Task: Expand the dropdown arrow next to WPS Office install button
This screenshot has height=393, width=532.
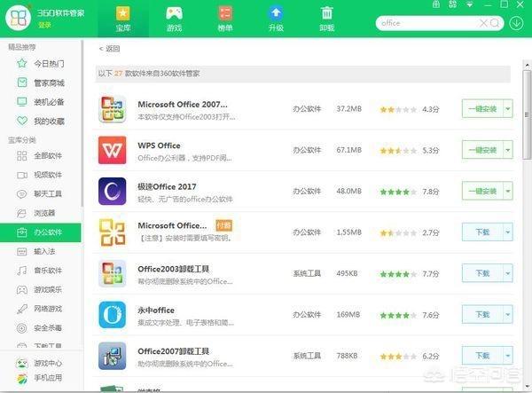Action: point(508,150)
